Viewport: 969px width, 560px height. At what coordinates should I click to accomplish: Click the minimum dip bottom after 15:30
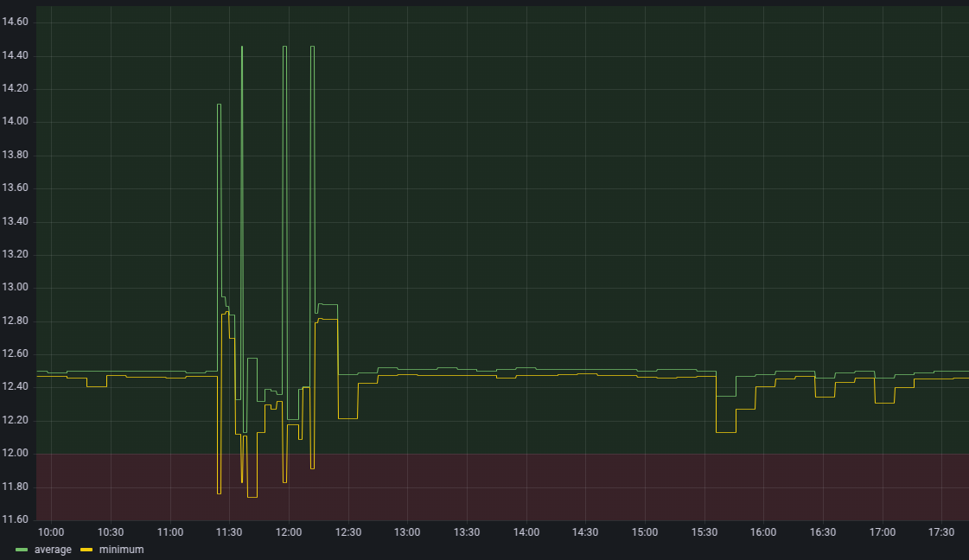click(x=726, y=431)
